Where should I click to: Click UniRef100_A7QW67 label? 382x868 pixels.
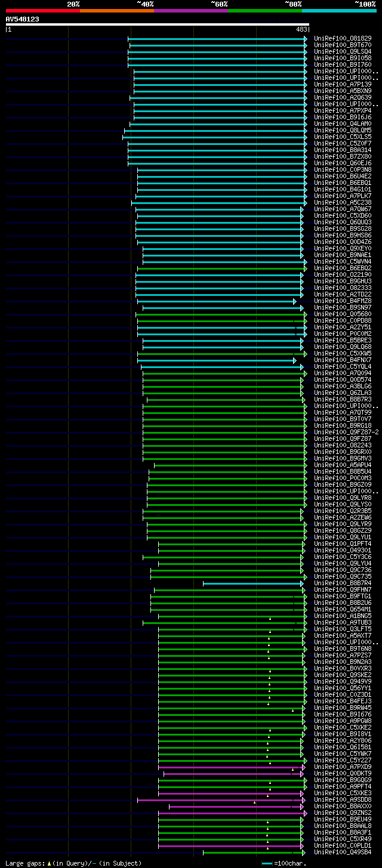(x=343, y=209)
